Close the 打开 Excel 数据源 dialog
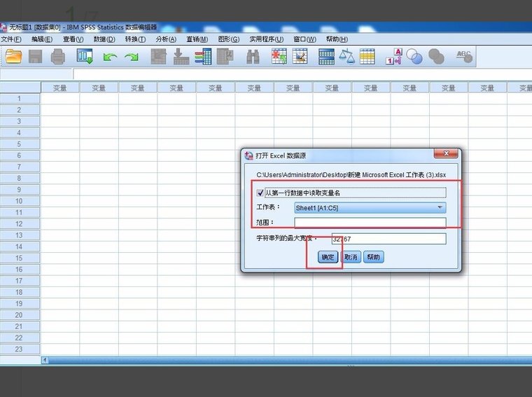 click(446, 154)
